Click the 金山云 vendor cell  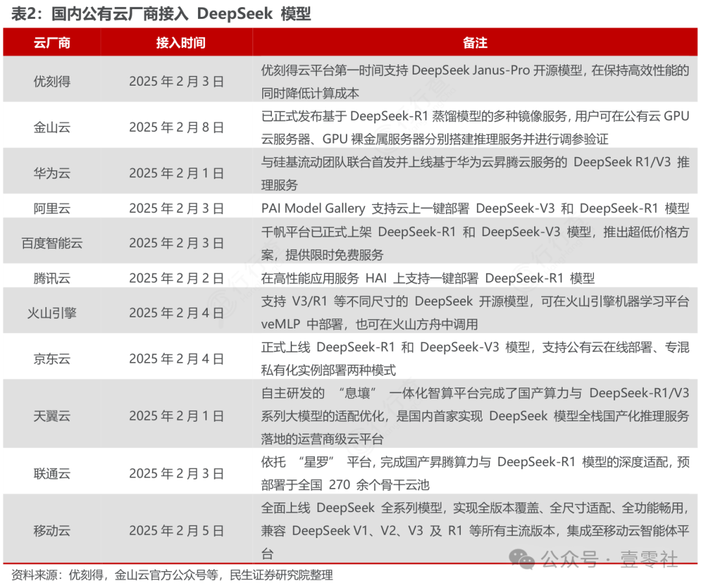click(x=52, y=127)
